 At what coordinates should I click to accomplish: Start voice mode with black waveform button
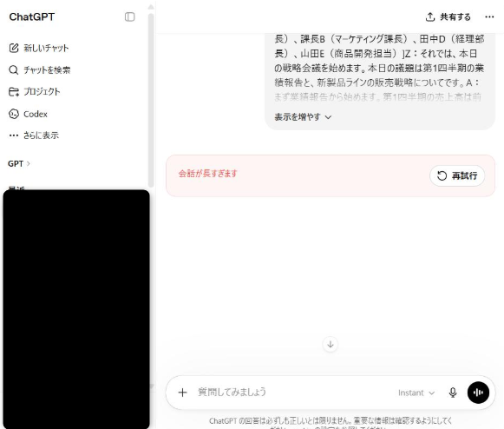pyautogui.click(x=478, y=393)
